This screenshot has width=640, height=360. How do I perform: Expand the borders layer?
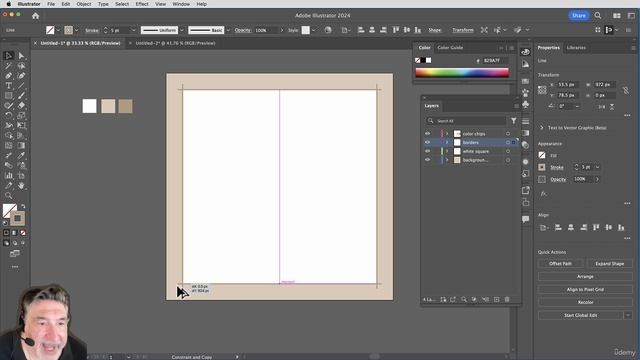point(447,142)
